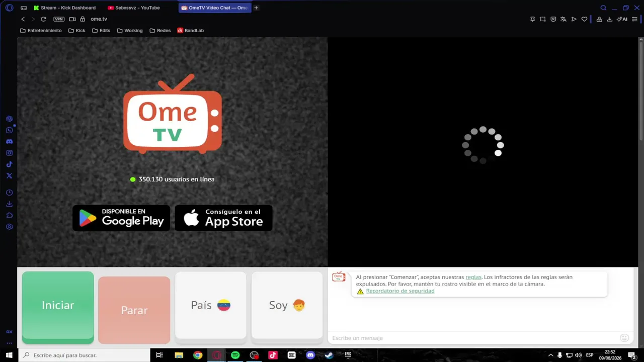Open the GX icon at sidebar bottom
The height and width of the screenshot is (362, 644).
(9, 332)
